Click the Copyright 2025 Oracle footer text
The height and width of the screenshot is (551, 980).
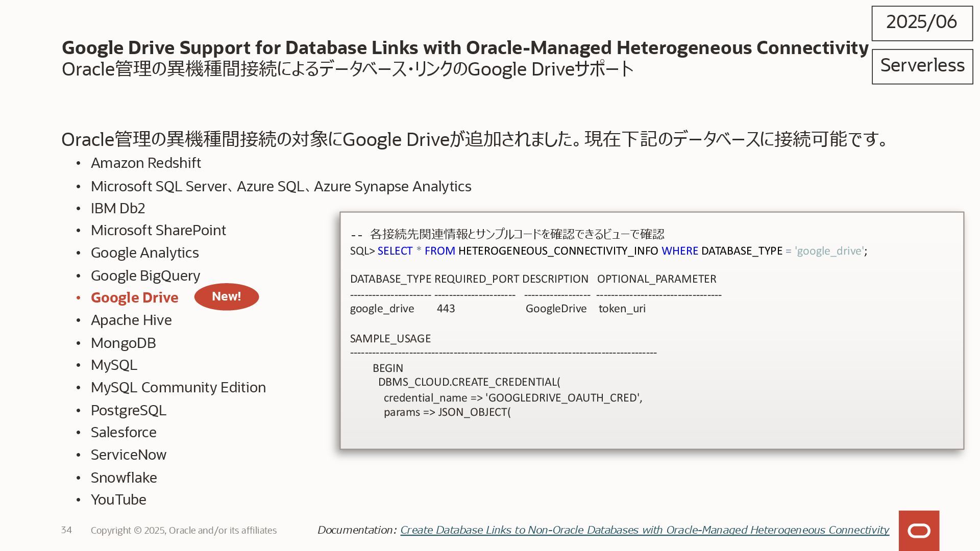(x=184, y=531)
